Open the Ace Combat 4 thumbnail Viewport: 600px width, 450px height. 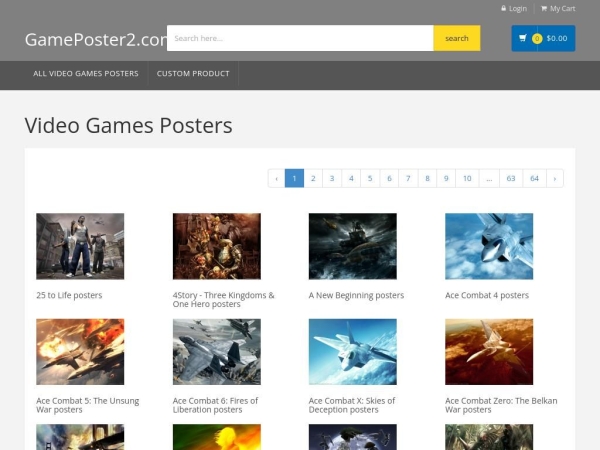(489, 246)
